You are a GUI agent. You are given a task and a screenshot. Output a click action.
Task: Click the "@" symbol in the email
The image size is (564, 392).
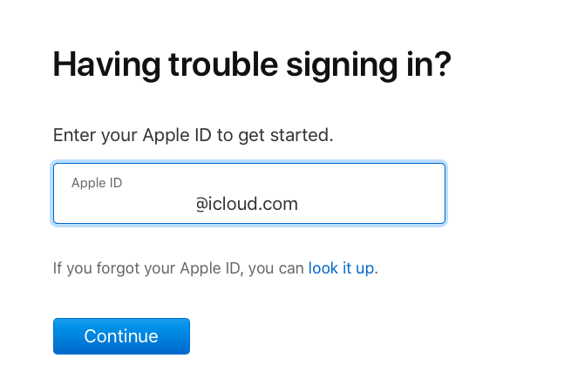coord(202,205)
